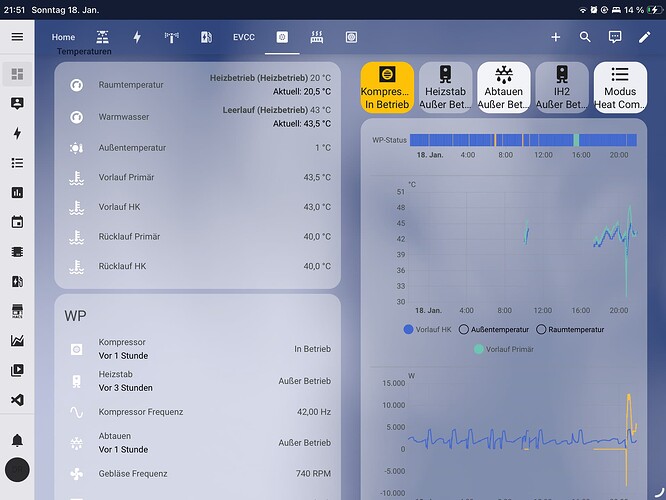Select the heat pump tab

(282, 37)
